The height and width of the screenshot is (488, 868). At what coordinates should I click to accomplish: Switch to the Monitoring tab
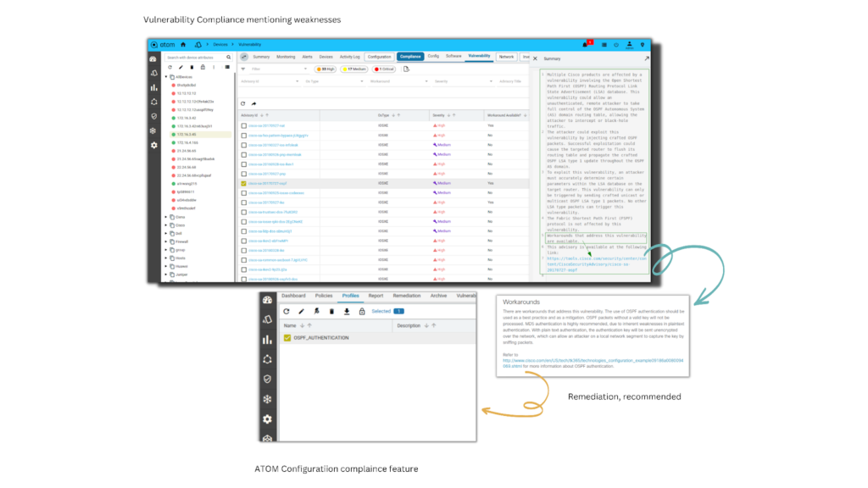(x=286, y=57)
